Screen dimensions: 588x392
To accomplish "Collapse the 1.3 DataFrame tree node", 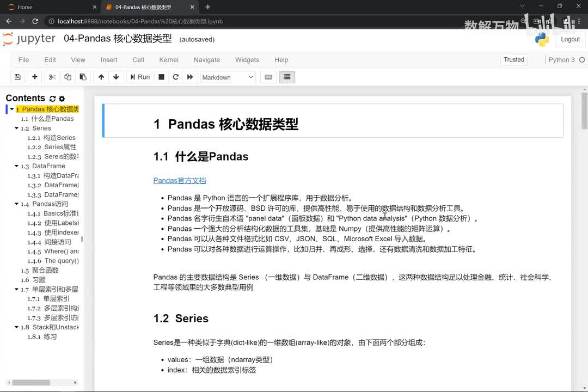I will pos(16,166).
